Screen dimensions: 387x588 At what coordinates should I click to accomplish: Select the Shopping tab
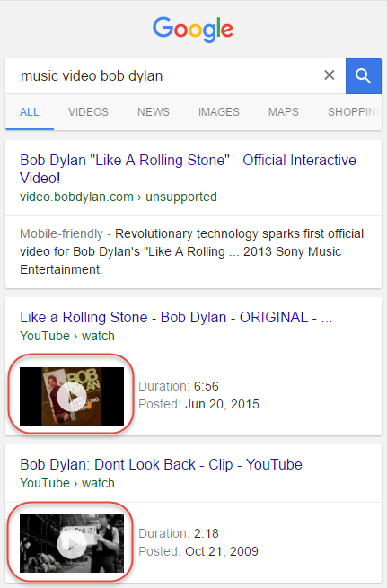(355, 111)
